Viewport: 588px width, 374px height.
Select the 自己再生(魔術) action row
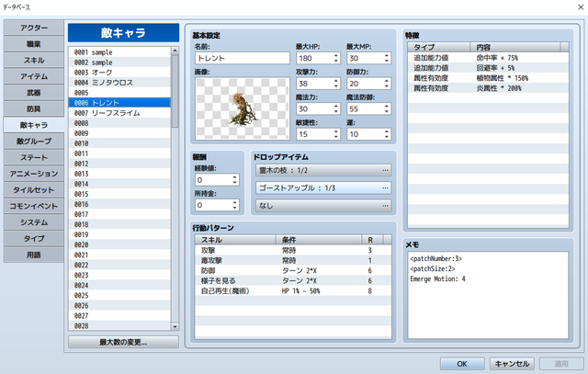click(x=293, y=290)
